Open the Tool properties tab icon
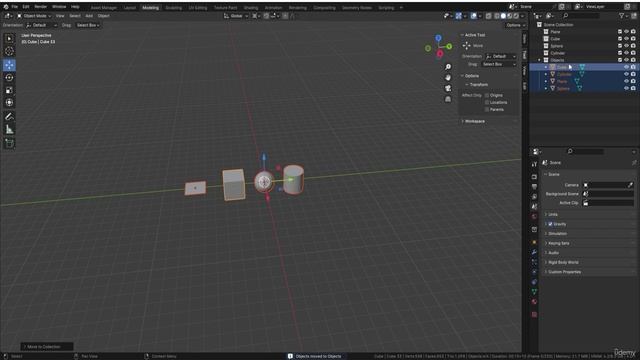640x360 pixels. (x=534, y=164)
